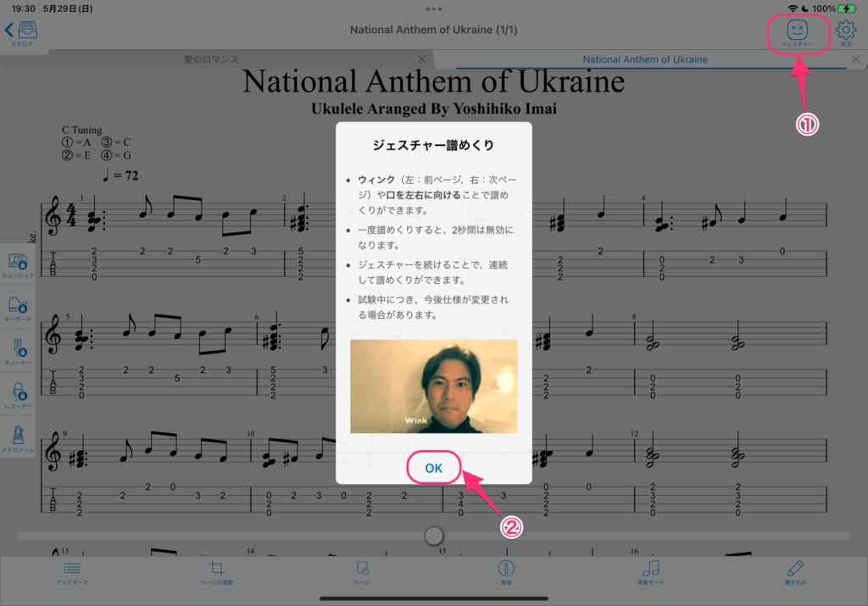Open the Page (ページ) tool
This screenshot has width=868, height=606.
pyautogui.click(x=362, y=572)
